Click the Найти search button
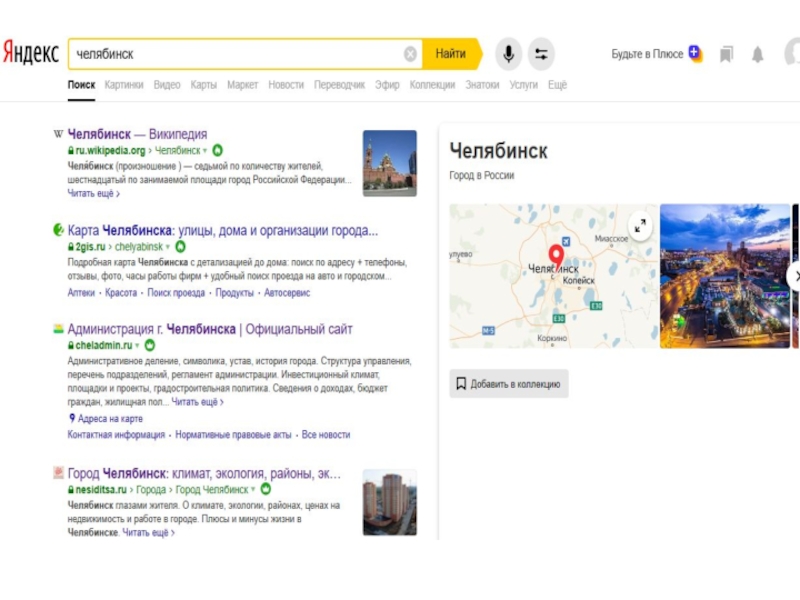This screenshot has width=800, height=600. 452,54
